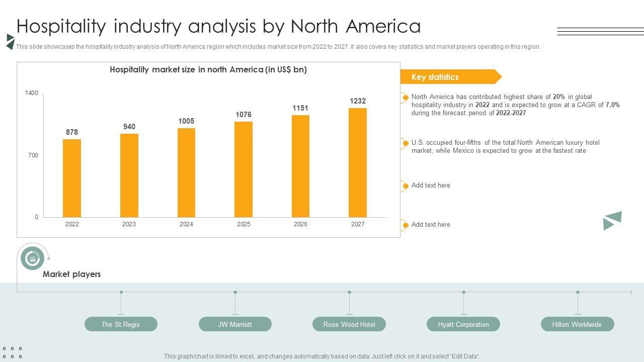Select the green paper plane graphic
Screen dimensions: 644x362
[612, 220]
